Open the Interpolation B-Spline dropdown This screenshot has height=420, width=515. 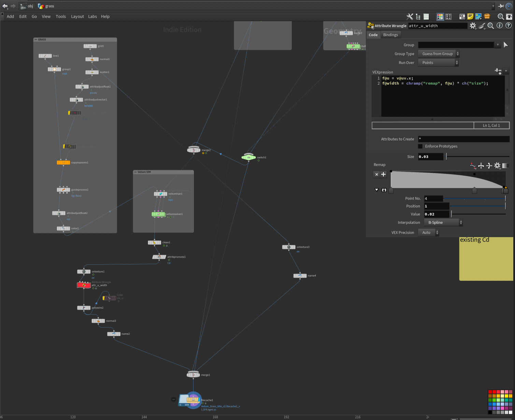443,222
